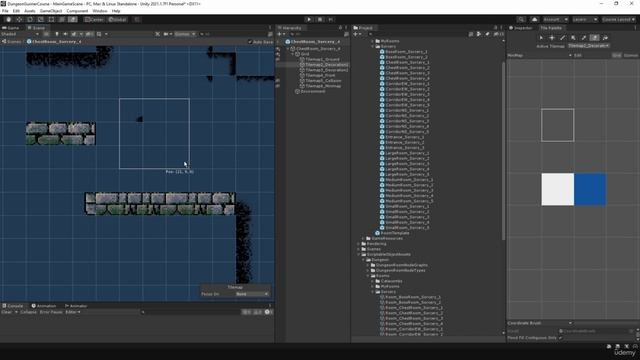Open the Coordinate Brush dropdown
This screenshot has height=360, width=640.
coord(540,323)
